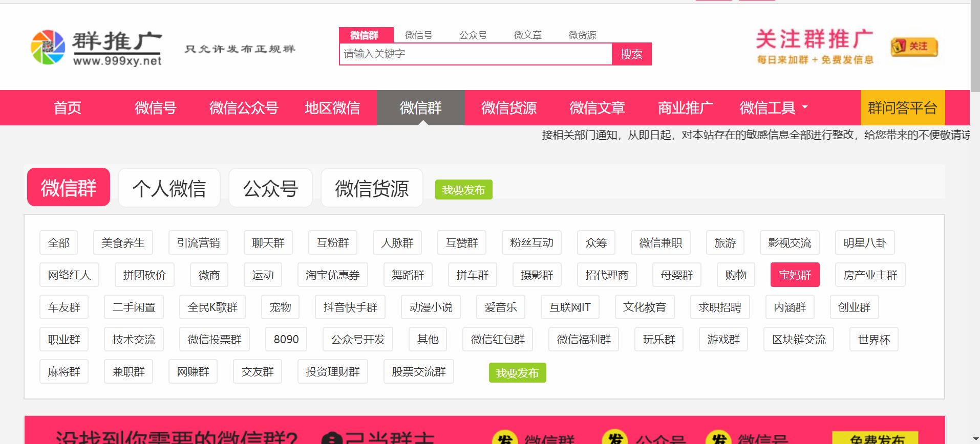The height and width of the screenshot is (444, 980).
Task: Focus the keyword search input field
Action: point(476,54)
